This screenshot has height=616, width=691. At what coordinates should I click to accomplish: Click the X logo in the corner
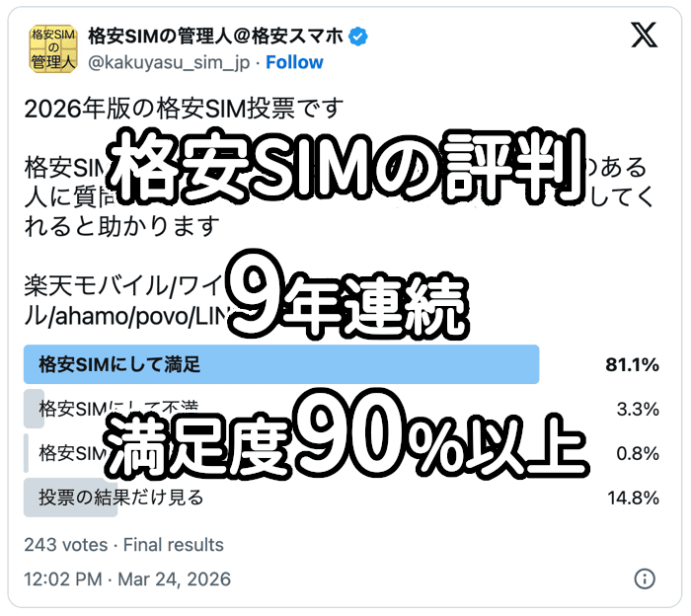(x=644, y=37)
